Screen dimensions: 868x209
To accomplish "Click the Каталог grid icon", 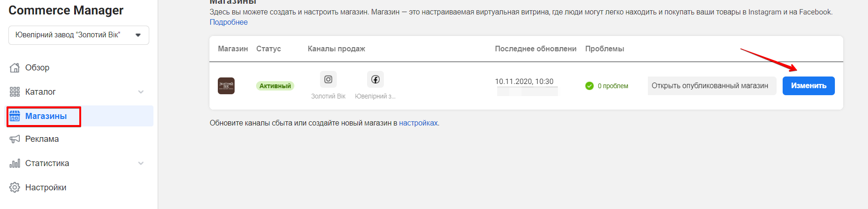I will pyautogui.click(x=15, y=92).
